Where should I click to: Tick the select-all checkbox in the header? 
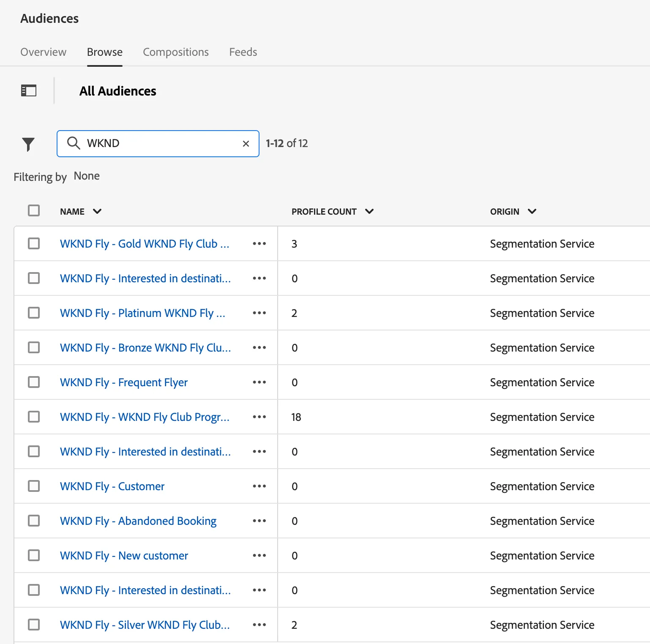pyautogui.click(x=34, y=210)
